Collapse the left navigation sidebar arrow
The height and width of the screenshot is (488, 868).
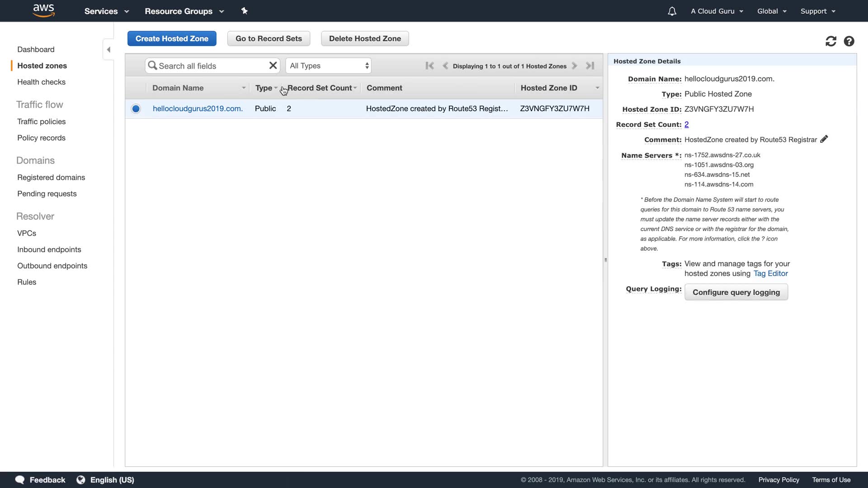point(108,49)
